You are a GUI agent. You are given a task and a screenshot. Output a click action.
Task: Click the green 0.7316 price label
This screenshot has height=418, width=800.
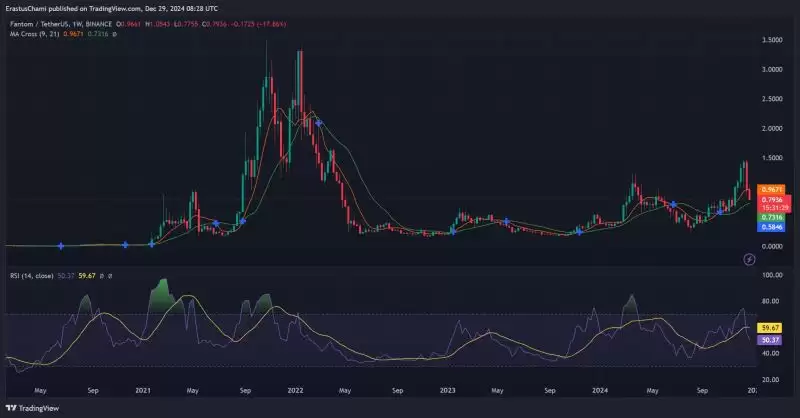point(771,217)
